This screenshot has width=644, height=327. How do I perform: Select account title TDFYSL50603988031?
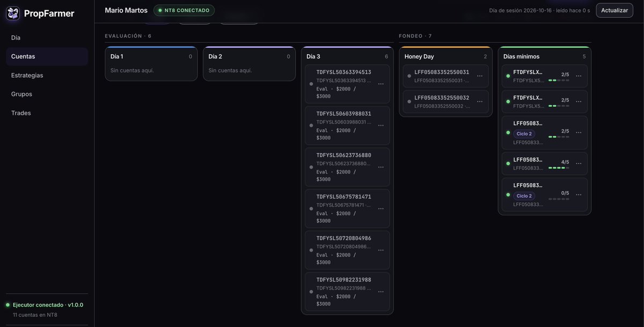pos(343,114)
